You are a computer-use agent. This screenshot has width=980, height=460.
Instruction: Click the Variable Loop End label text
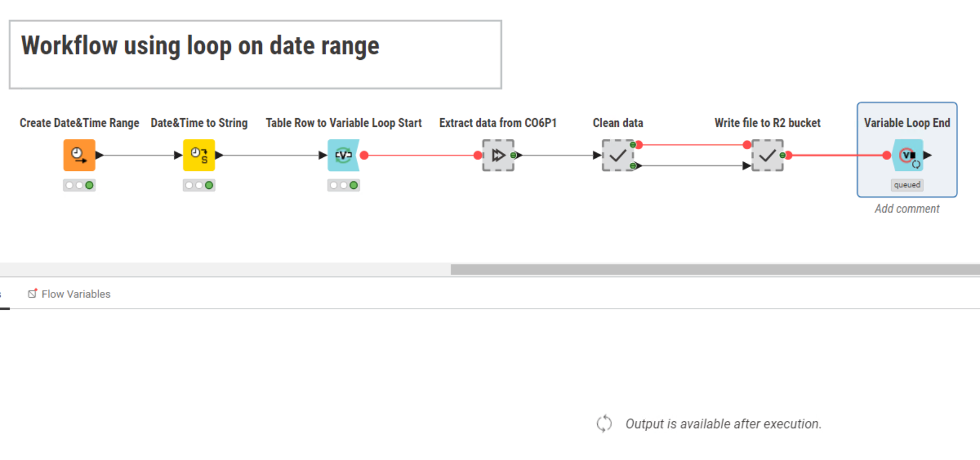click(907, 123)
